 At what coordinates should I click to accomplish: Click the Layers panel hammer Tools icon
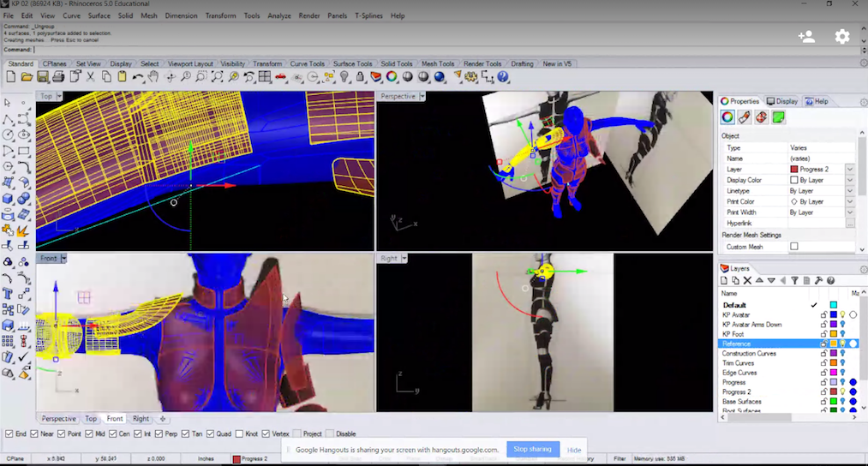click(x=819, y=281)
